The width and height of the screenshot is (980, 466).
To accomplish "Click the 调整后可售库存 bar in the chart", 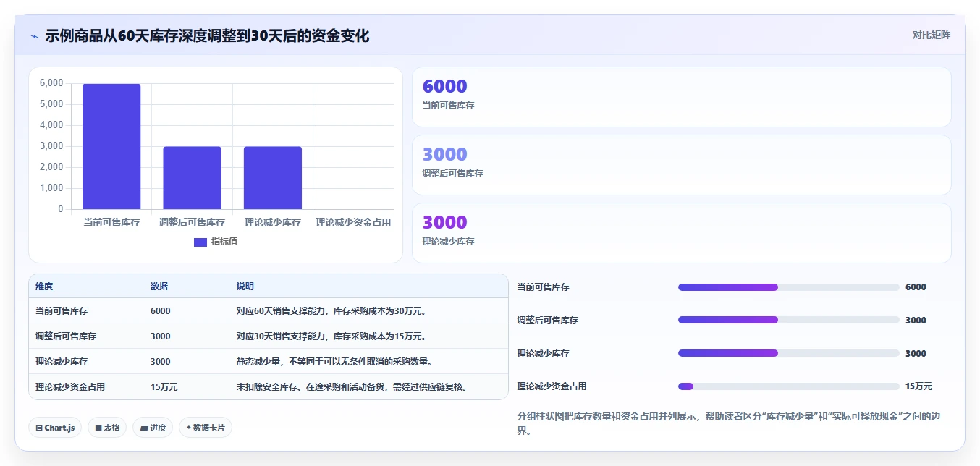I will 192,178.
